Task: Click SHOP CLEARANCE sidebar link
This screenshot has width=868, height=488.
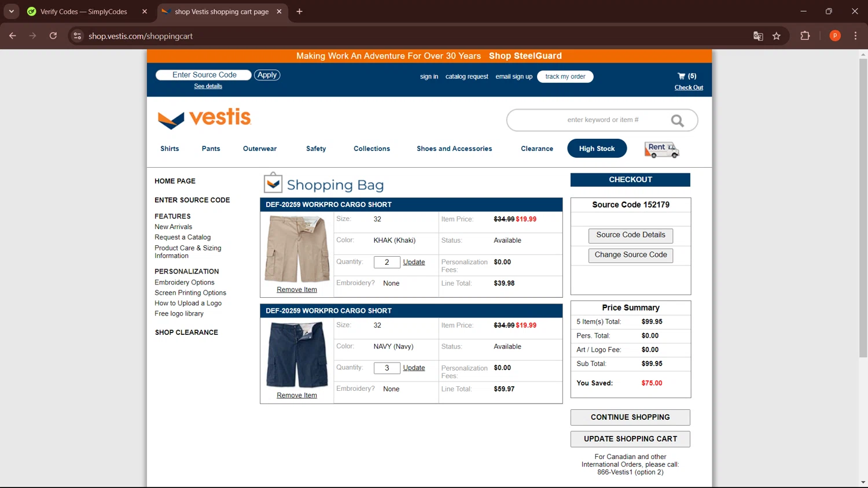Action: [x=186, y=332]
